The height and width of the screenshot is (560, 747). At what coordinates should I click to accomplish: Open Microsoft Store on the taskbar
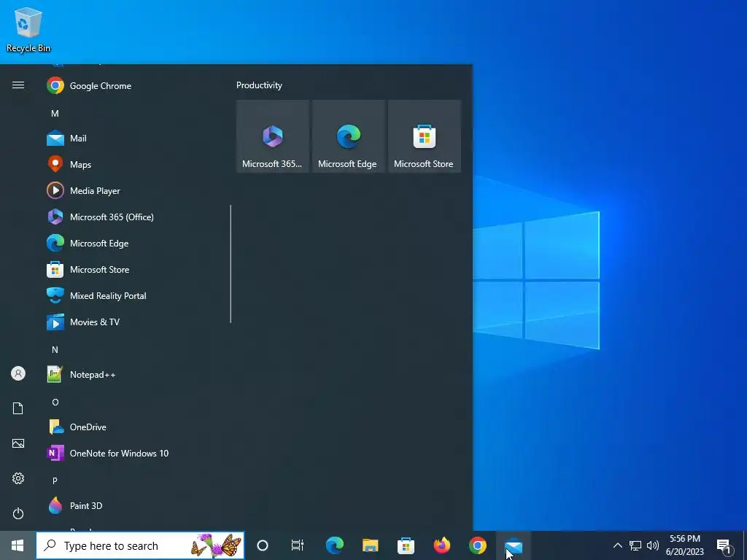[406, 545]
